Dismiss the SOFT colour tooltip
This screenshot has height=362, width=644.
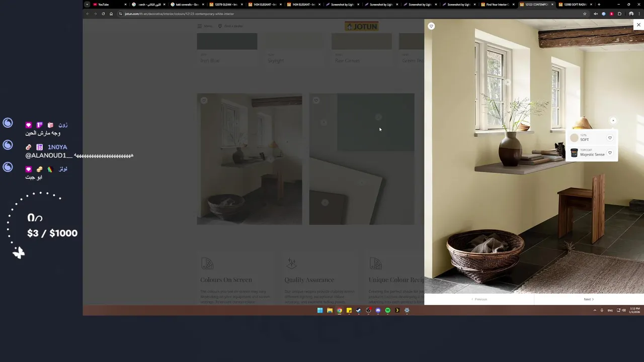pyautogui.click(x=613, y=121)
